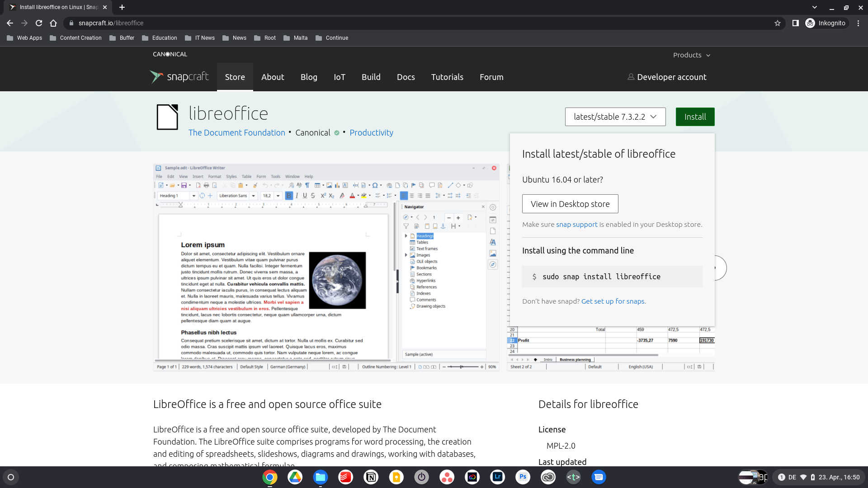Screen dimensions: 868x488
Task: Open Photoshop from the shelf
Action: click(523, 477)
